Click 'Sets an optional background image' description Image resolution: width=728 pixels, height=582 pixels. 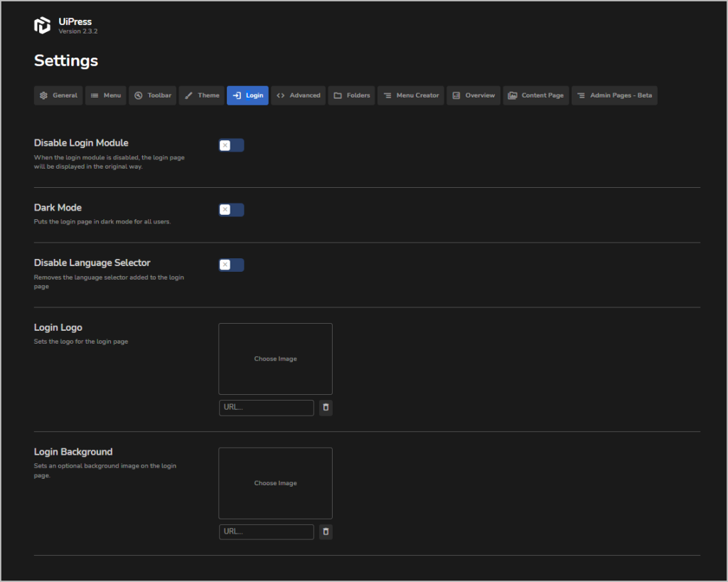105,470
